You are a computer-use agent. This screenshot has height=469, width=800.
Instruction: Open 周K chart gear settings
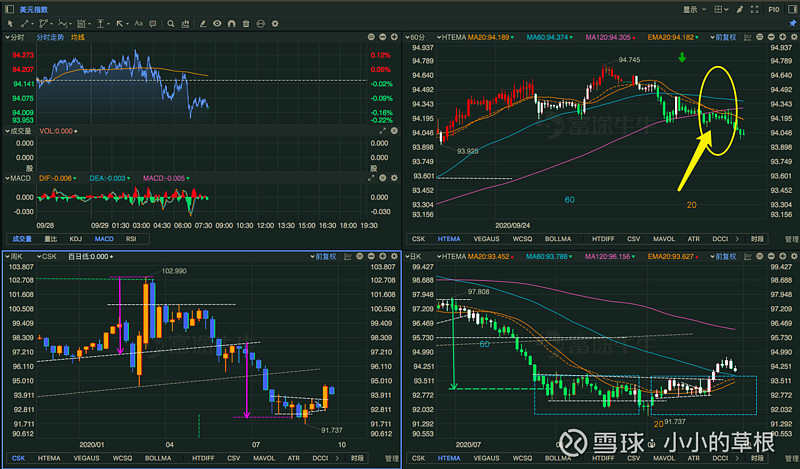pos(394,256)
